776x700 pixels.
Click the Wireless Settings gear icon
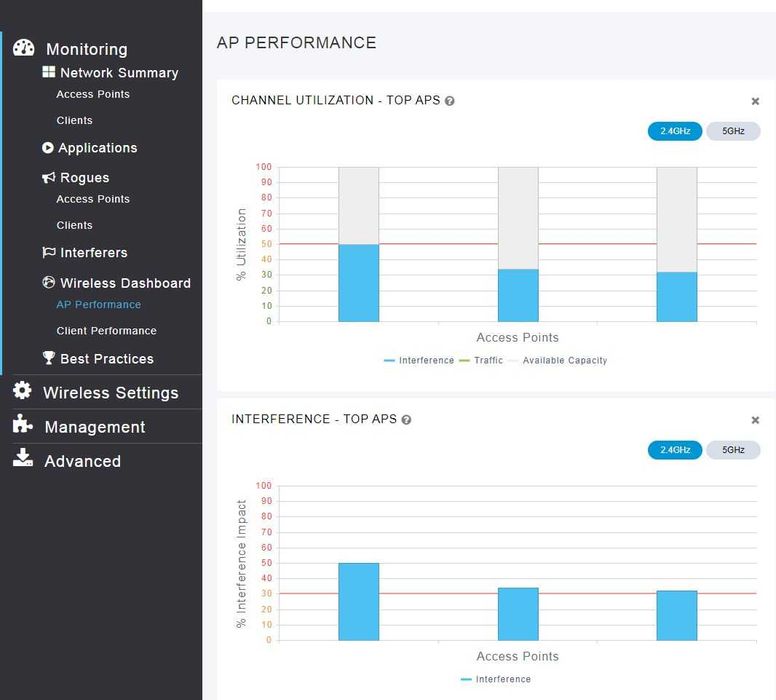tap(22, 391)
